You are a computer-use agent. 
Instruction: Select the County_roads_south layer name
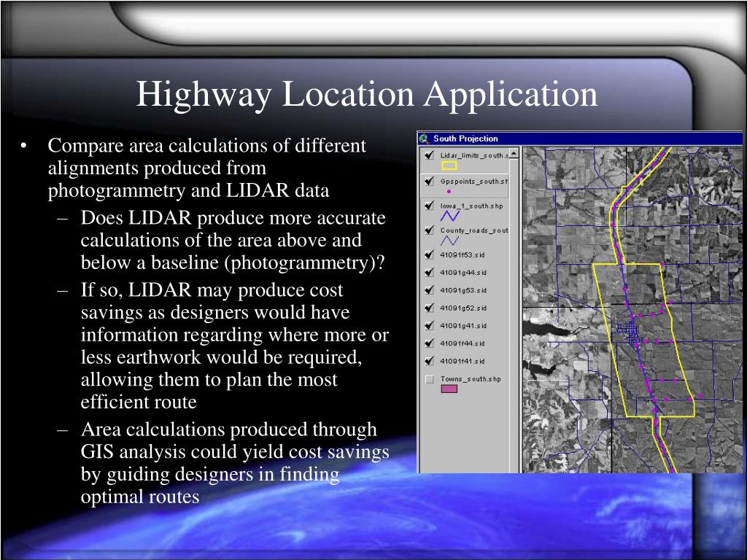[474, 230]
